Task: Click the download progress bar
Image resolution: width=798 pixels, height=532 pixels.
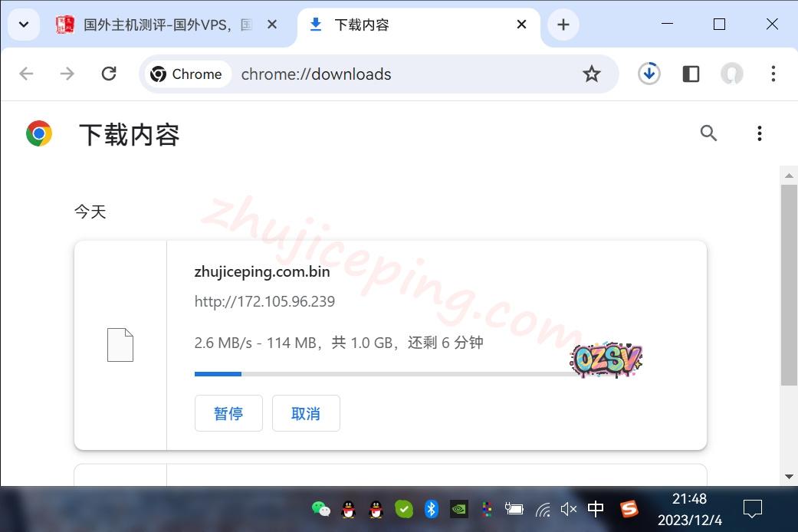Action: point(383,374)
